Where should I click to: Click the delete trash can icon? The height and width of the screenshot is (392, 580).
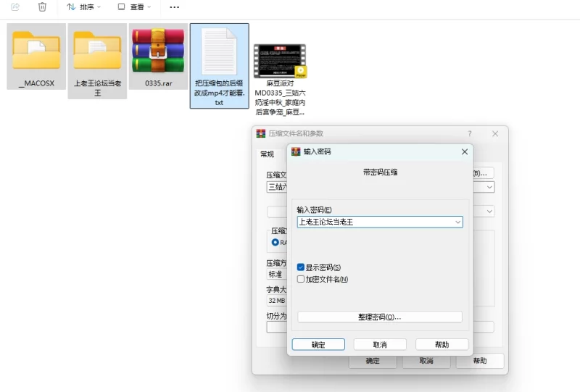pyautogui.click(x=42, y=7)
